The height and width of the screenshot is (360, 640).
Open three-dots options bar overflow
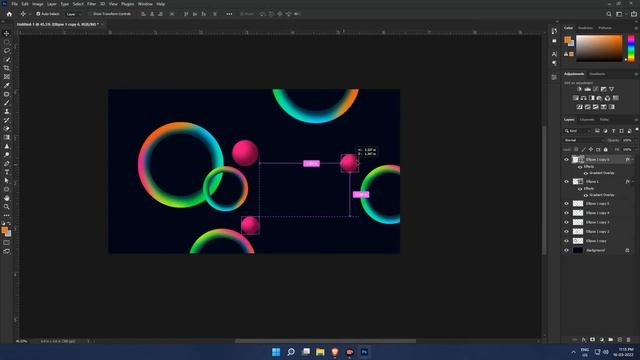[x=229, y=14]
